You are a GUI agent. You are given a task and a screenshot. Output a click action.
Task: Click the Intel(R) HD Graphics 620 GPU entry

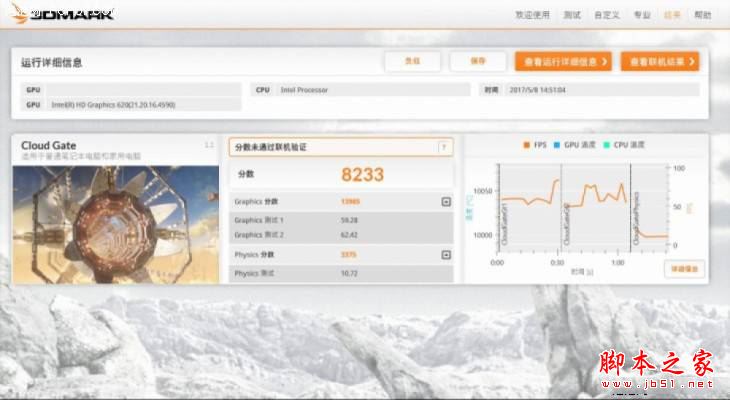113,105
